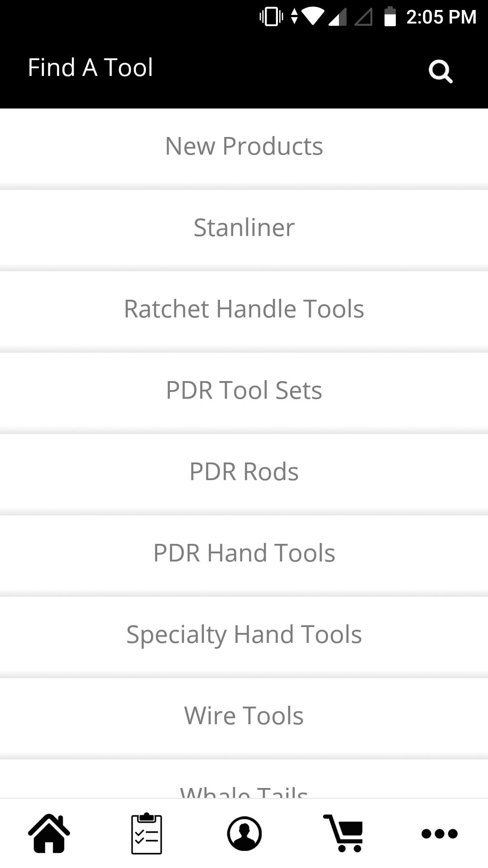488x868 pixels.
Task: Select the Stanliner category
Action: pos(244,228)
